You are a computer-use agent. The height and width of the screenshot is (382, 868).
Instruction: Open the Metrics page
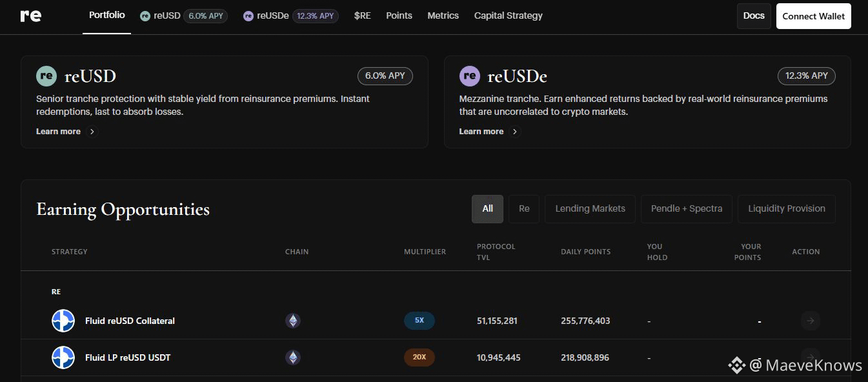click(x=443, y=15)
